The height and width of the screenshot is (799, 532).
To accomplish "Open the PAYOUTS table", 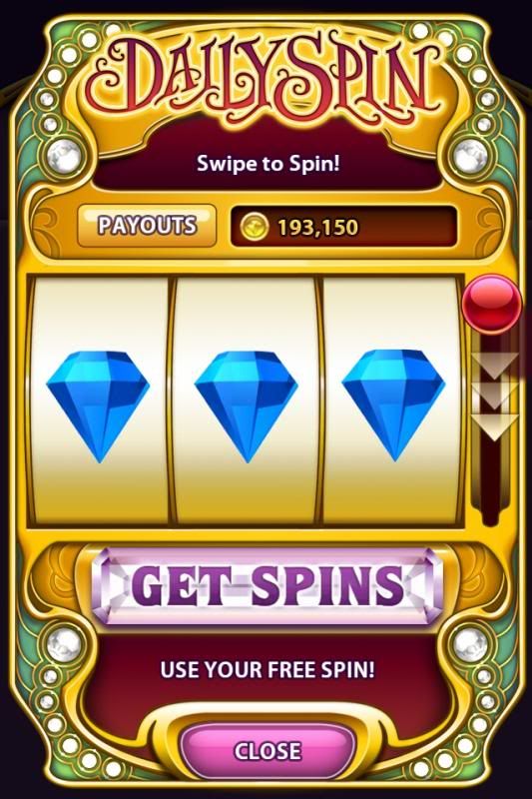I will point(147,226).
